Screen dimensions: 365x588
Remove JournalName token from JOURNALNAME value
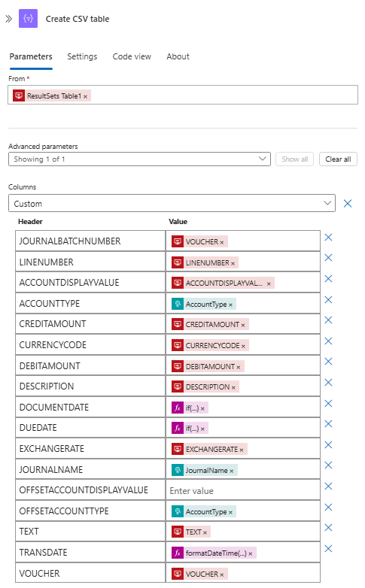231,471
